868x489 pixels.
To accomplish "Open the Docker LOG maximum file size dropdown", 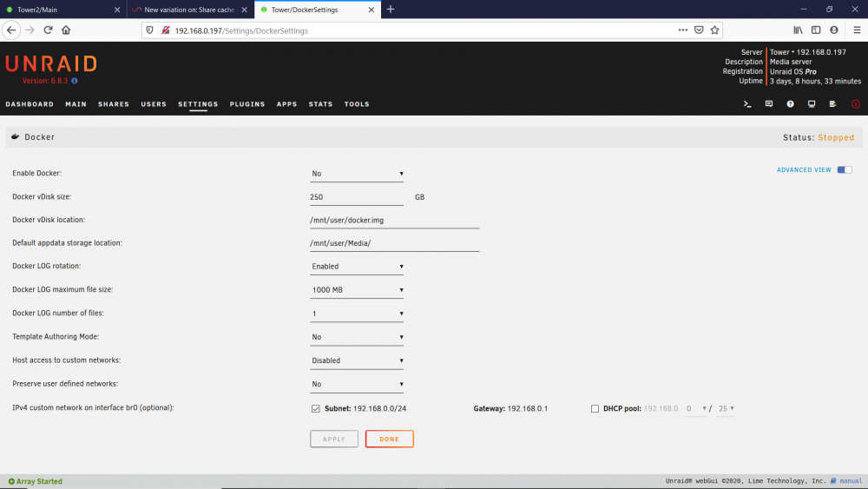I will tap(357, 290).
